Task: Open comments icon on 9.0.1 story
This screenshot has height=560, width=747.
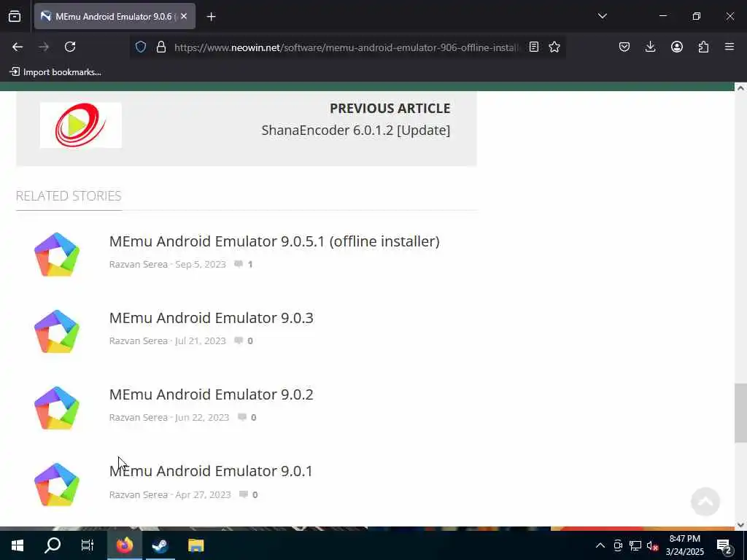Action: pos(244,495)
